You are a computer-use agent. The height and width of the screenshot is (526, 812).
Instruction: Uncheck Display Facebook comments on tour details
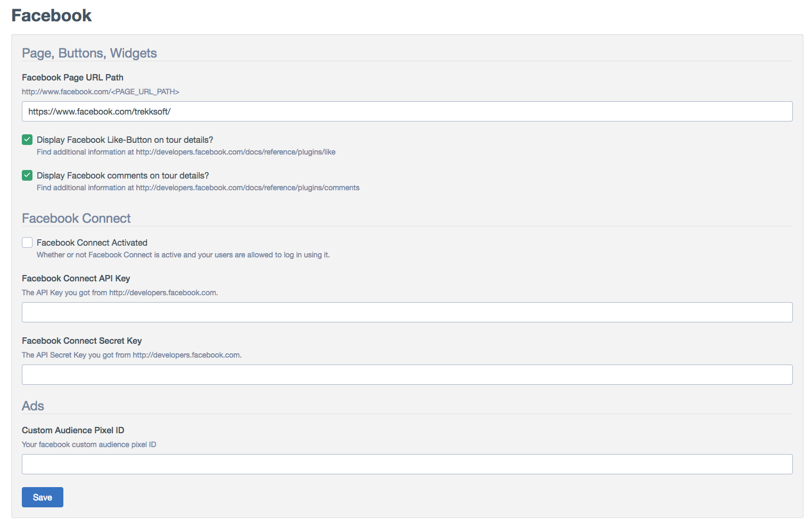pyautogui.click(x=27, y=175)
